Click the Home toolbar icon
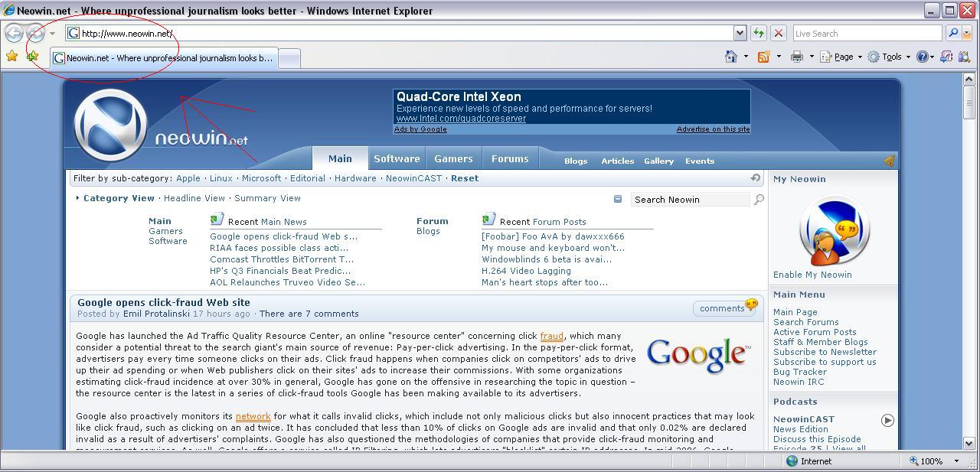Image resolution: width=980 pixels, height=472 pixels. coord(731,57)
